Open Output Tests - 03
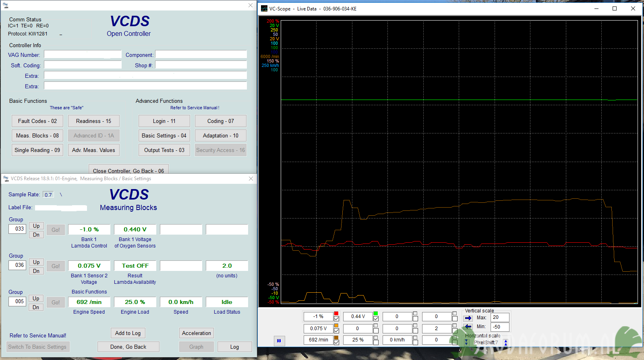644x360 pixels. point(164,150)
